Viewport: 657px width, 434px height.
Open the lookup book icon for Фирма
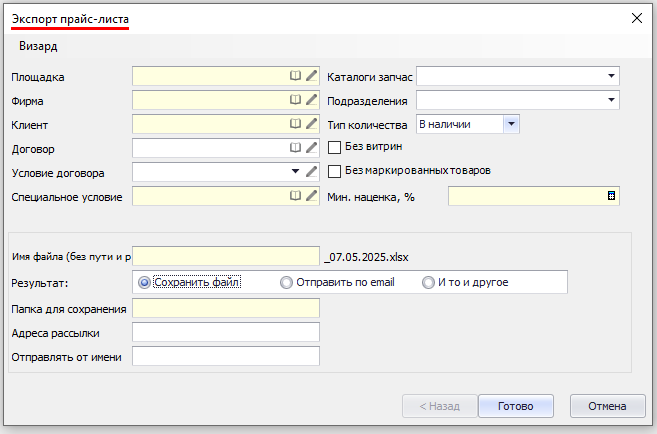click(295, 100)
